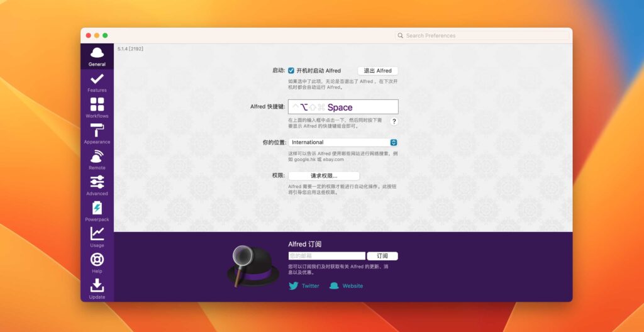Click the 请求权限... button

coord(324,176)
